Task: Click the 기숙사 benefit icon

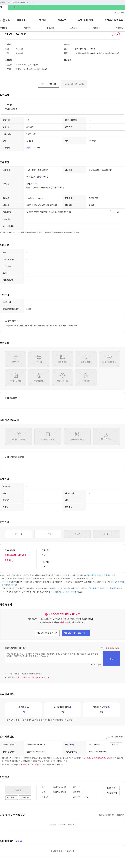Action: 39,359
